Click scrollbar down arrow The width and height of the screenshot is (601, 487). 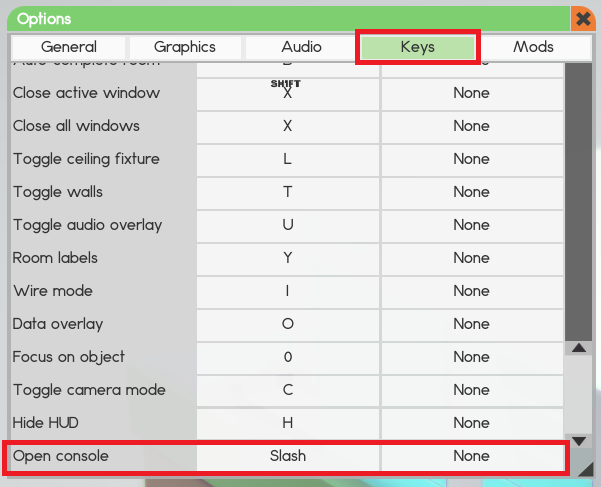[579, 439]
